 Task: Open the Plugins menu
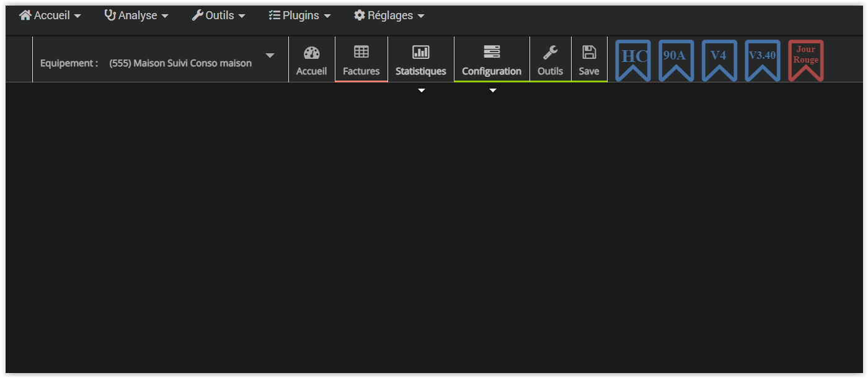[299, 15]
